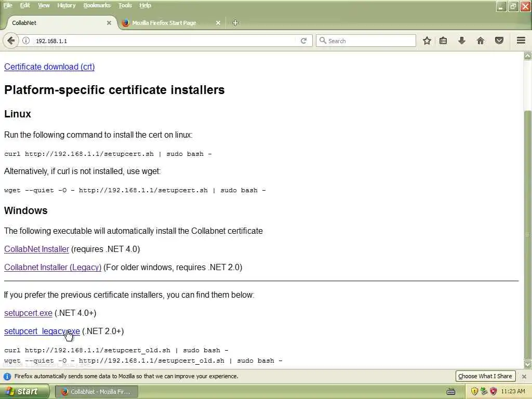Screen dimensions: 532x399
Task: Open the Bookmarks menu
Action: (97, 5)
